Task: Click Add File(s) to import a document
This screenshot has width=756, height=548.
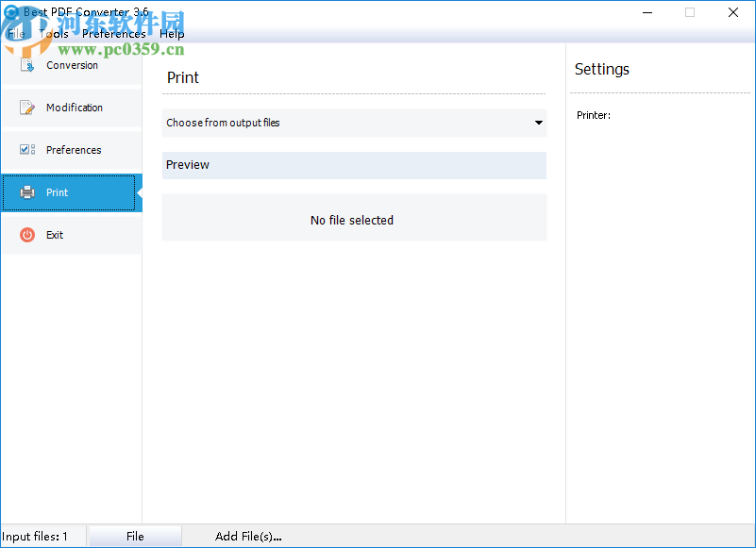Action: click(248, 536)
